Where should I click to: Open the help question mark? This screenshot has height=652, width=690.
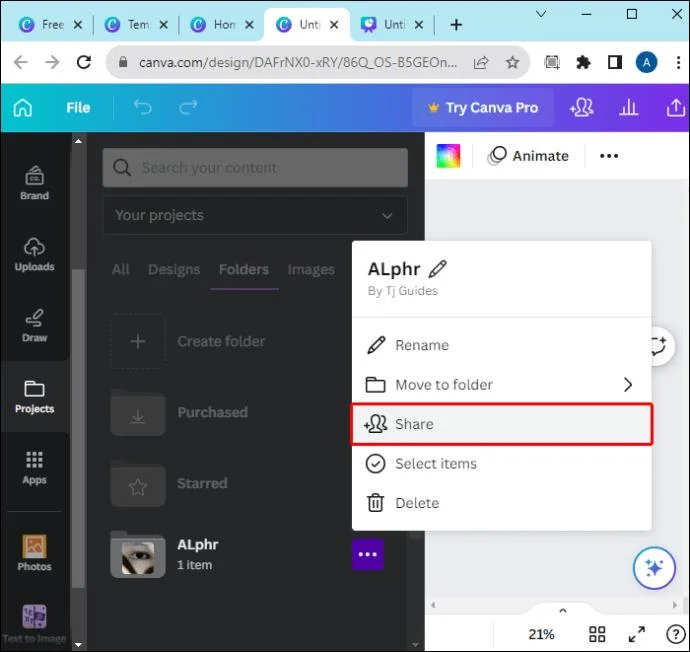675,634
